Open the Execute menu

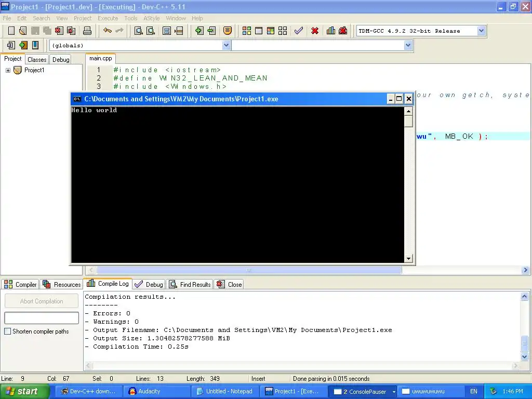[x=108, y=18]
